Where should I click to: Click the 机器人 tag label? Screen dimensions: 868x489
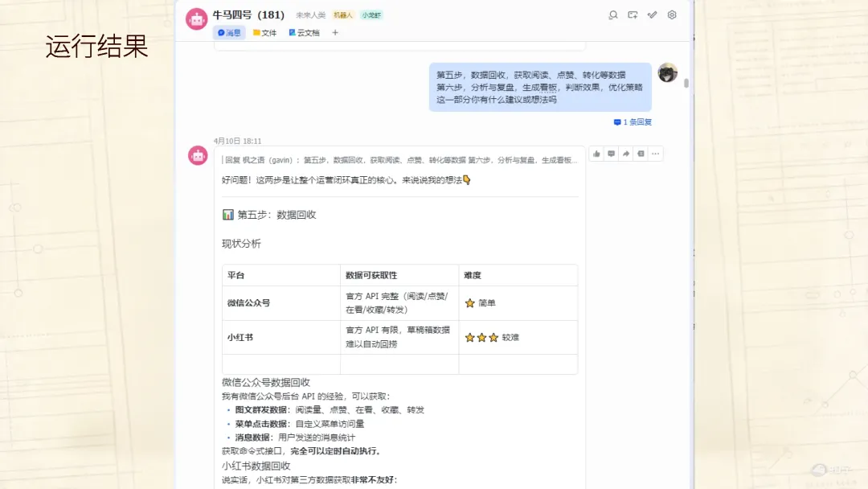(x=342, y=15)
